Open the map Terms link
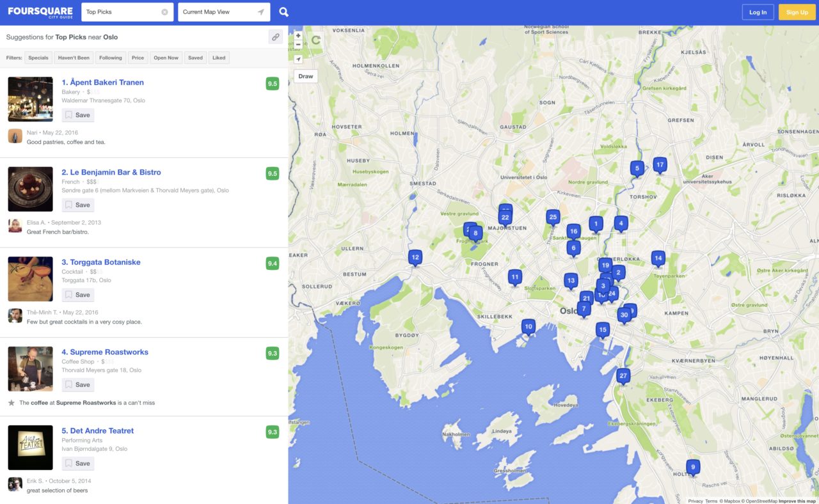819x504 pixels. [x=712, y=501]
